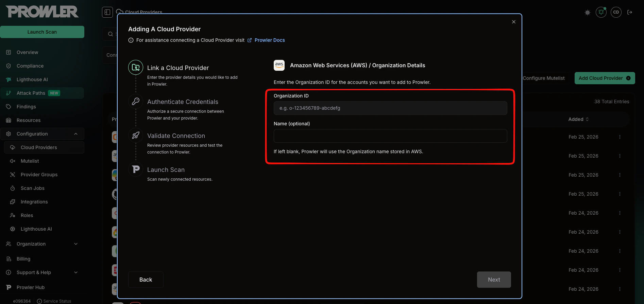Click the Billing receipt icon
Screen dimensions: 644x304
click(9, 259)
